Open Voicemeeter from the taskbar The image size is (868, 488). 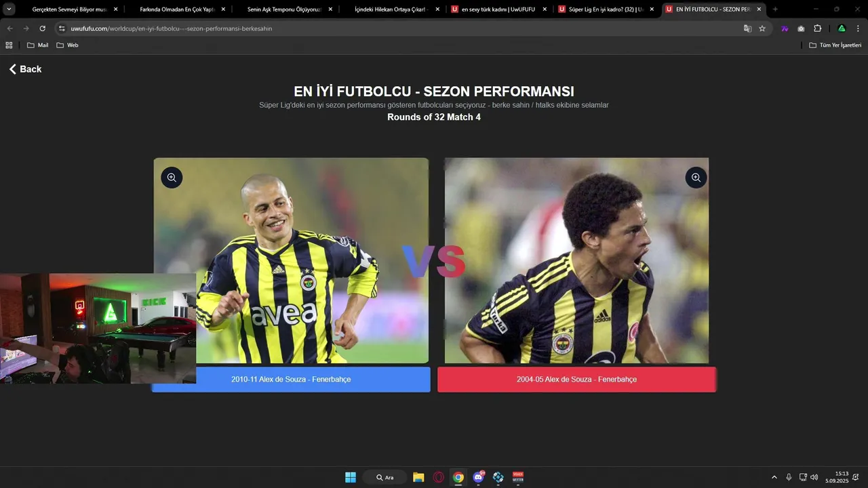pos(518,477)
